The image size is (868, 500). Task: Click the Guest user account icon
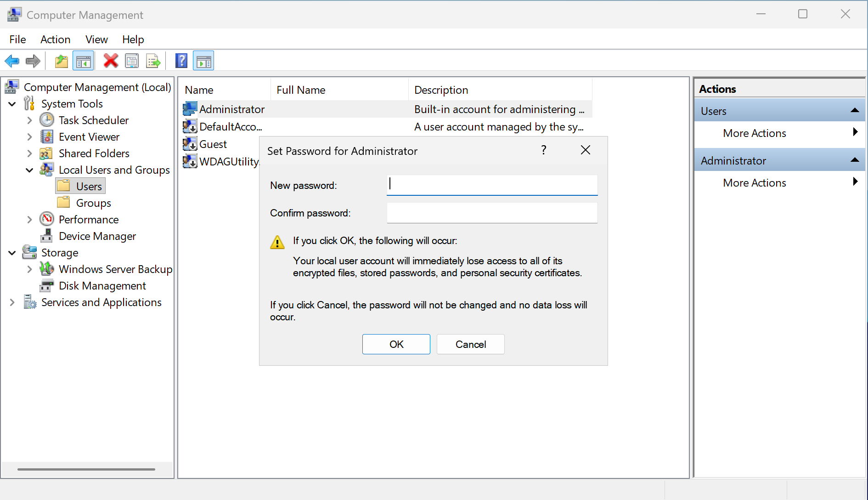point(190,144)
